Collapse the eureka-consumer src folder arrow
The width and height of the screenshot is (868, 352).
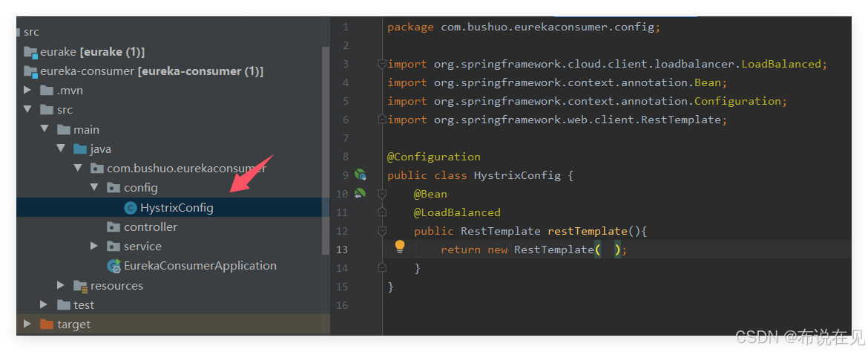tap(27, 110)
